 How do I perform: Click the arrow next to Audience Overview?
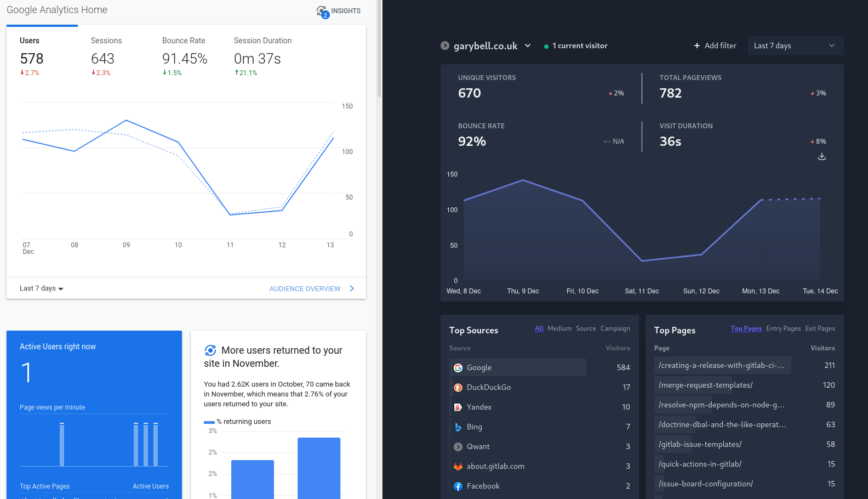pyautogui.click(x=352, y=288)
